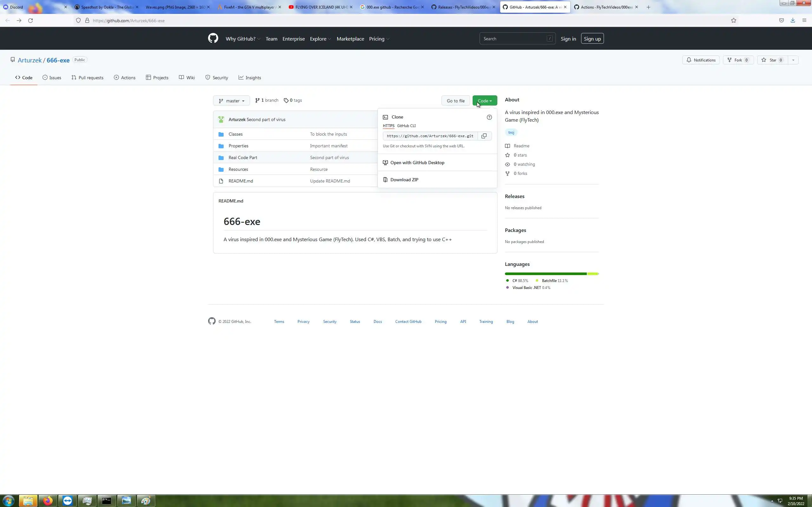This screenshot has width=812, height=507.
Task: Bookmark this page with star icon
Action: 733,21
